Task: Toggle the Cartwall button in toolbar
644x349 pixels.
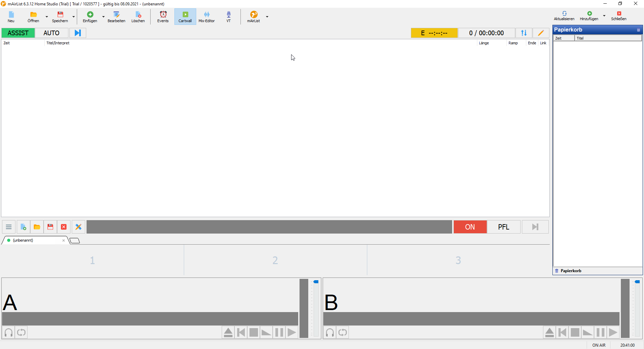Action: point(185,16)
